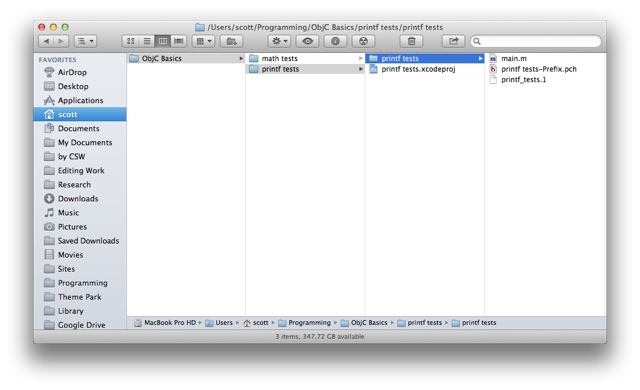Open Saved Downloads in the sidebar
This screenshot has width=640, height=390.
tap(88, 241)
